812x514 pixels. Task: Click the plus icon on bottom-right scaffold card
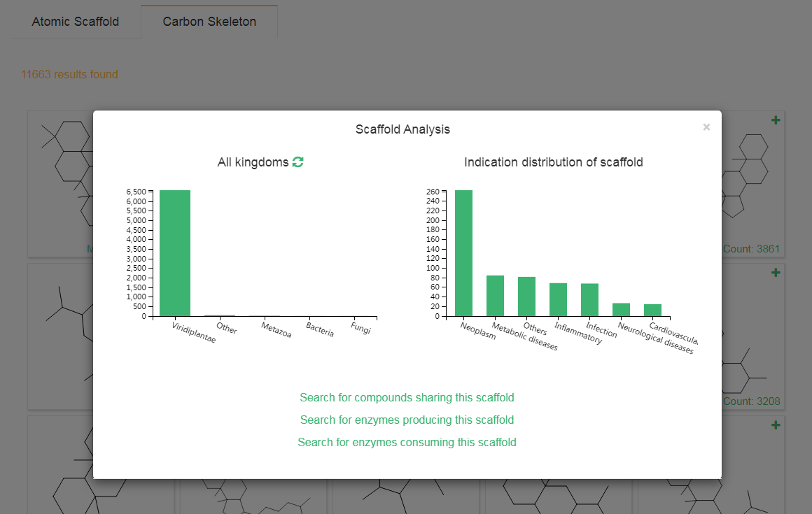tap(775, 425)
